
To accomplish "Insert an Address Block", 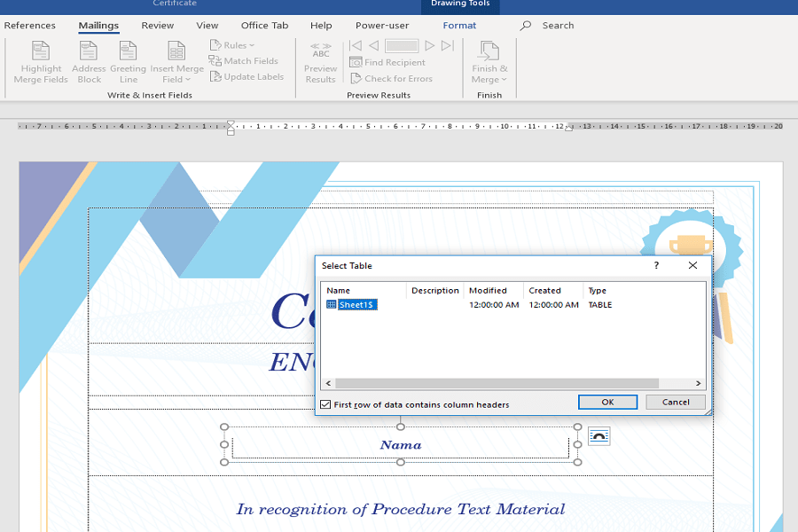I will [x=89, y=62].
